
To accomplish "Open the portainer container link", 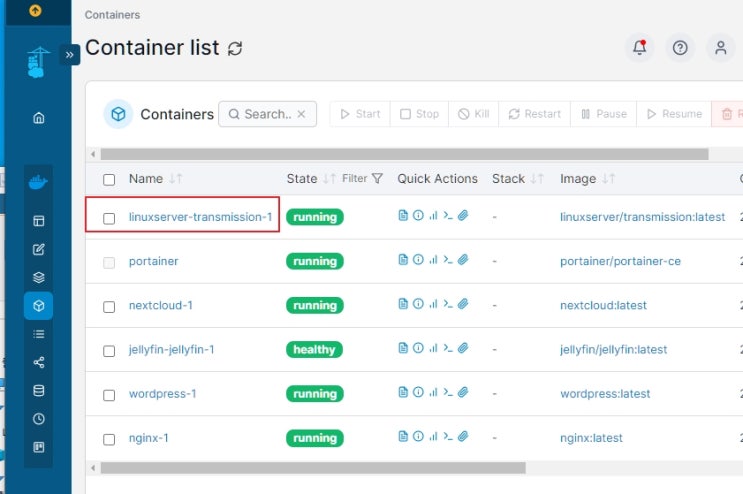I will 154,261.
